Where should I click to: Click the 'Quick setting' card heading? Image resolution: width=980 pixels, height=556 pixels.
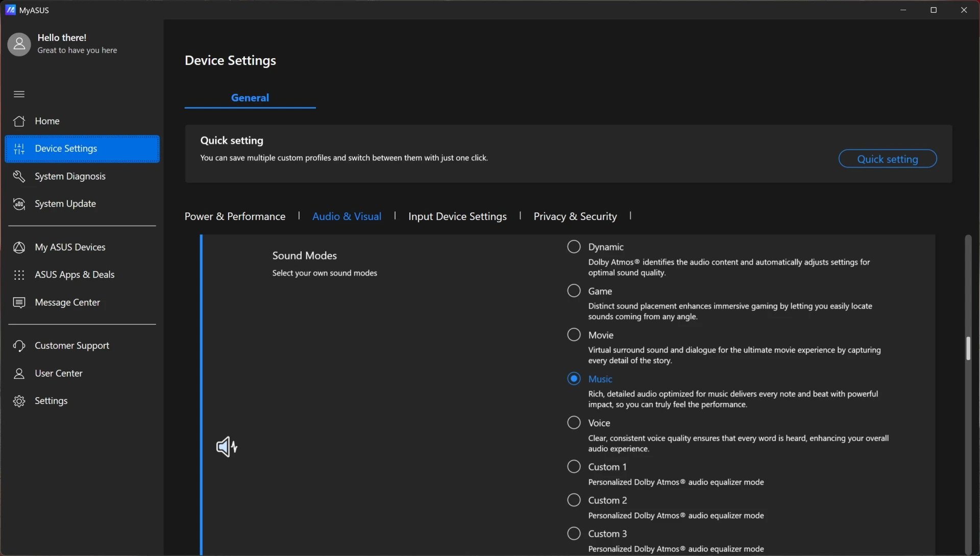point(232,140)
